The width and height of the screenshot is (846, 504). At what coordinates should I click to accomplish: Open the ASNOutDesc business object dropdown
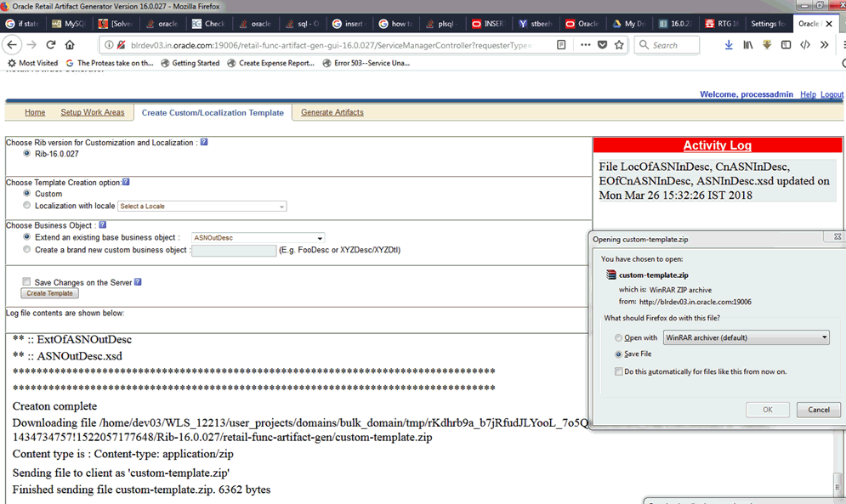point(258,237)
